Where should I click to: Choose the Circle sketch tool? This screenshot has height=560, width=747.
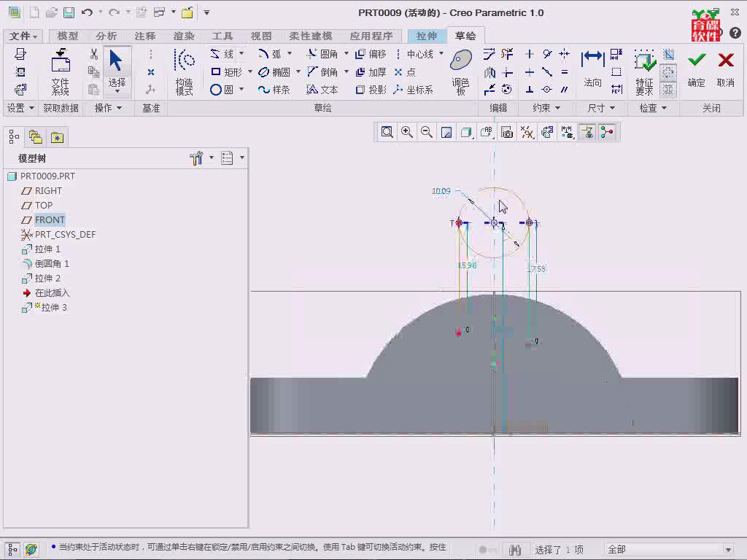click(x=222, y=90)
